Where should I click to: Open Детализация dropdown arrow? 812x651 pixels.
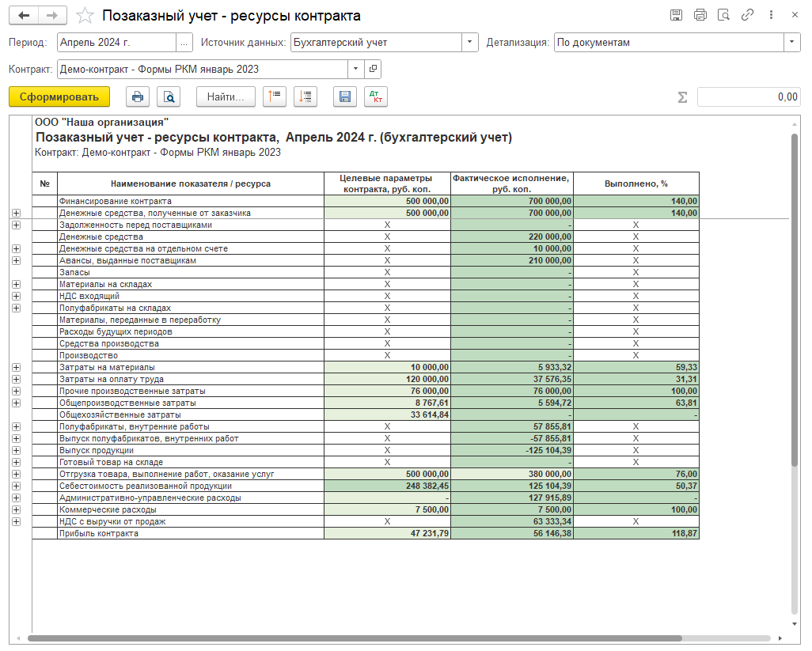click(x=791, y=43)
